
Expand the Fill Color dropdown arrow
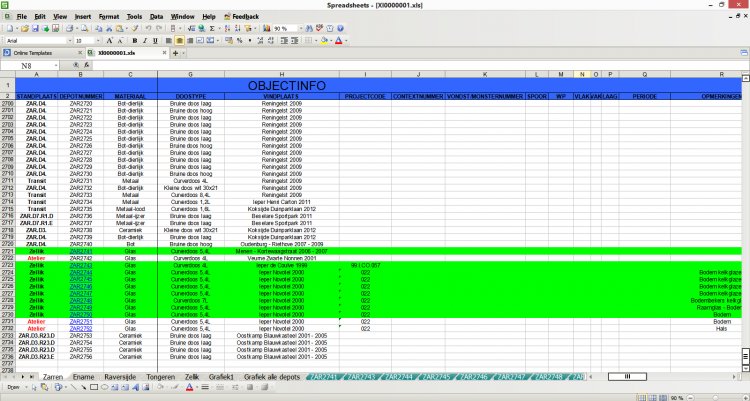[x=331, y=41]
